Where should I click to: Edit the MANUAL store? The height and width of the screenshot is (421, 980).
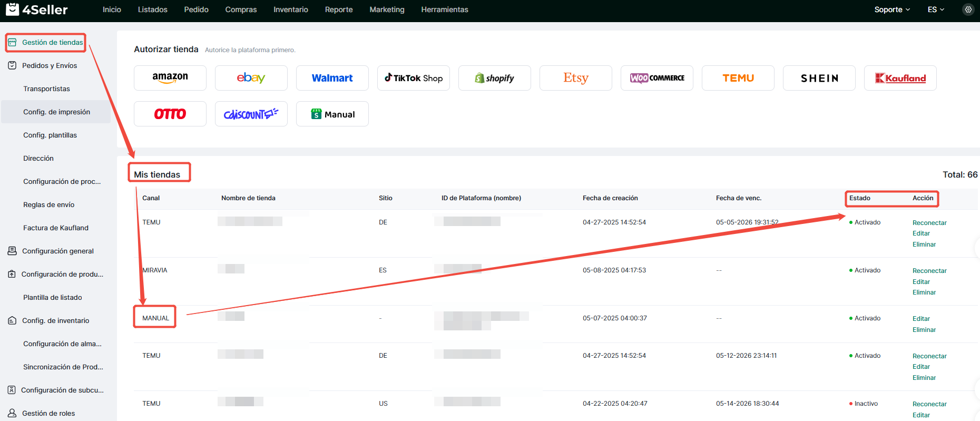(921, 319)
